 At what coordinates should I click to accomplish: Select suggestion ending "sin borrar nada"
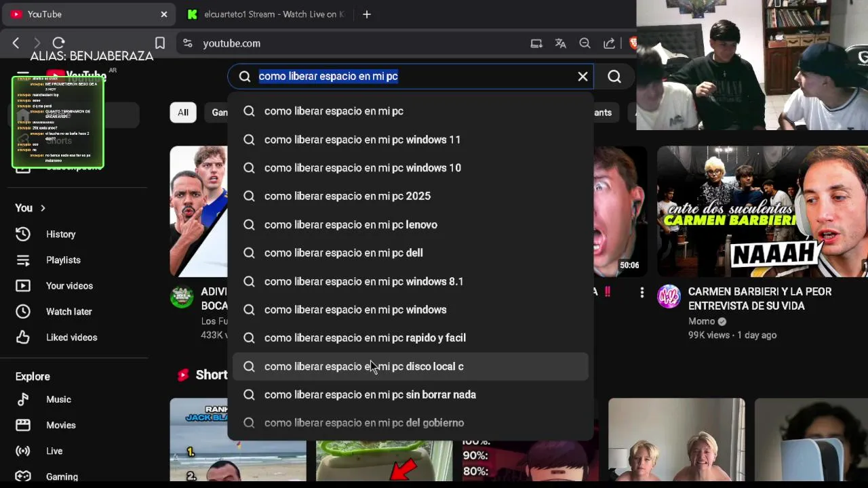pyautogui.click(x=410, y=394)
